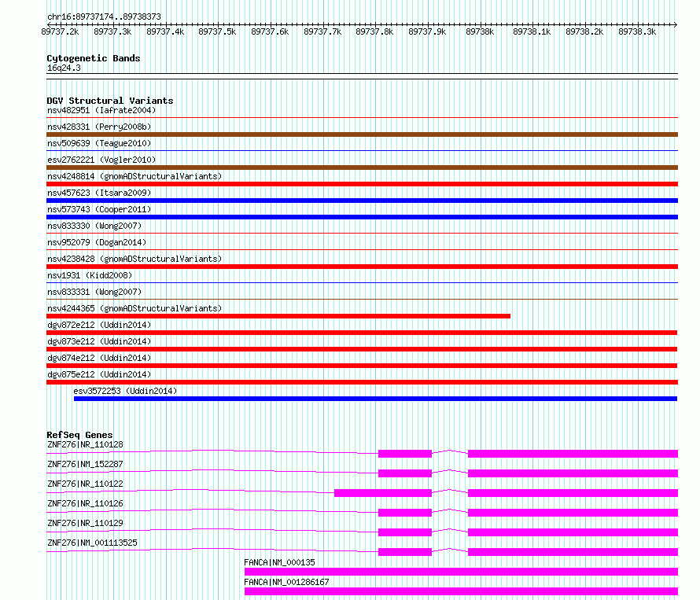Viewport: 700px width, 600px height.
Task: Select variant label esv3572253 (Uddin2014)
Action: tap(125, 391)
